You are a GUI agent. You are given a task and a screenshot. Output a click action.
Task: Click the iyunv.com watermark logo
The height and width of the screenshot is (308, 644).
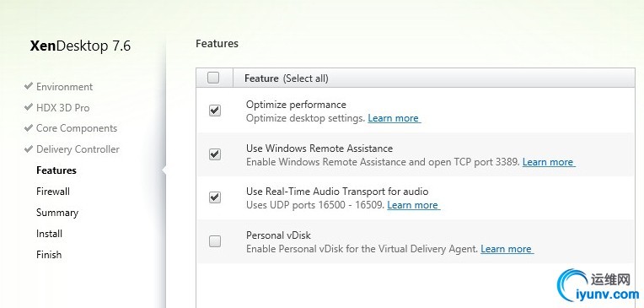(x=598, y=285)
